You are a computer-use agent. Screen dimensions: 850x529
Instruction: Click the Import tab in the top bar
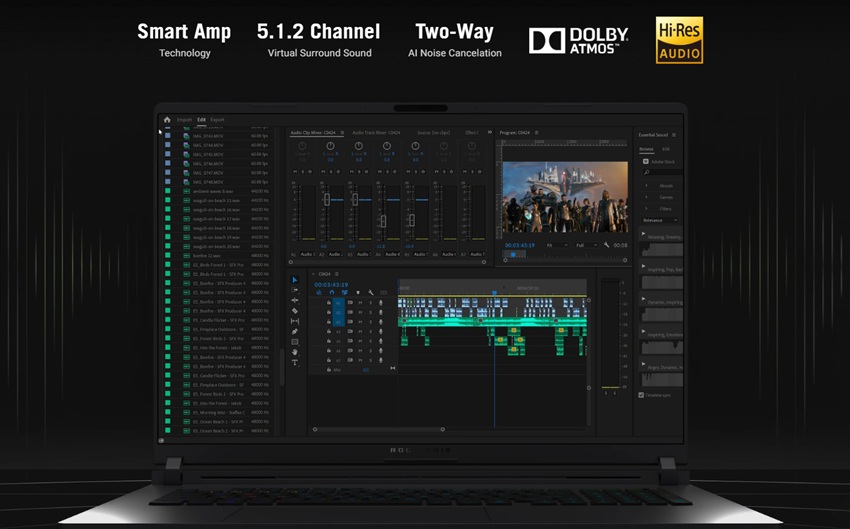(184, 120)
